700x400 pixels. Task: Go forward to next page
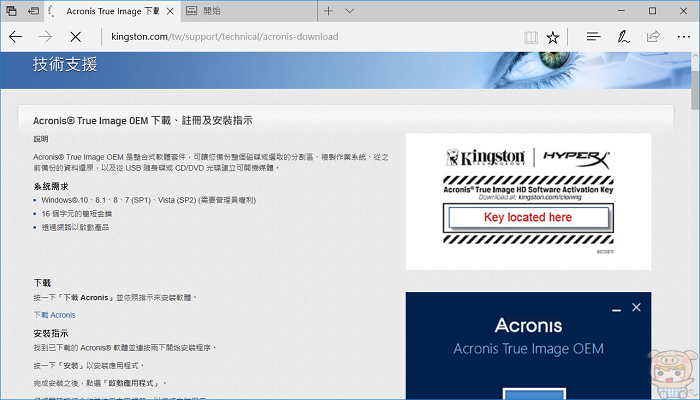pyautogui.click(x=45, y=37)
